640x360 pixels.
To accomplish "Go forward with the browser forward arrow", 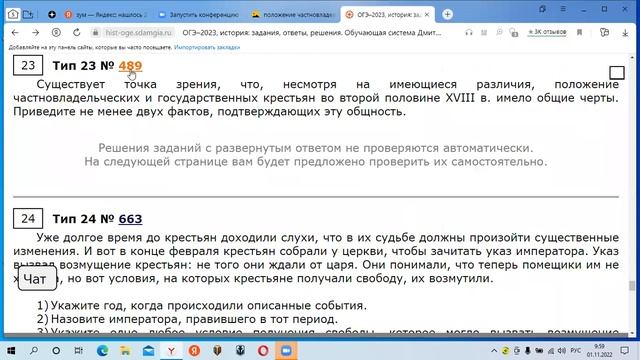I will coord(36,33).
